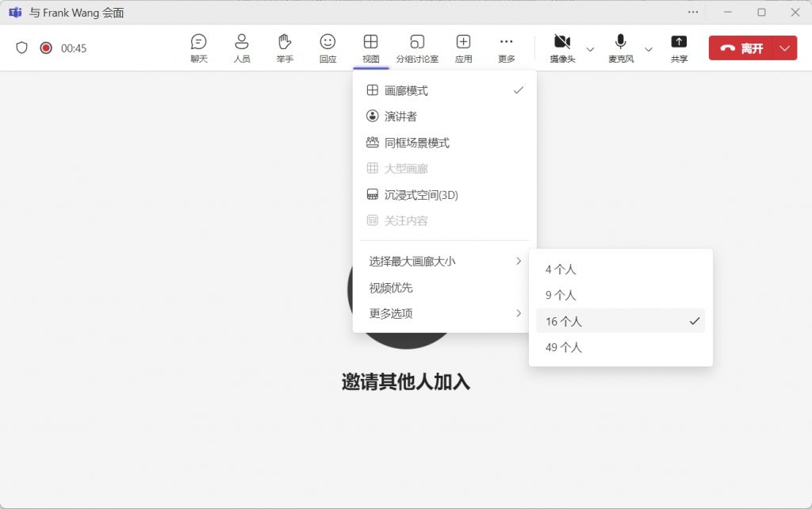Show the People (人员) list
The image size is (812, 509).
242,48
